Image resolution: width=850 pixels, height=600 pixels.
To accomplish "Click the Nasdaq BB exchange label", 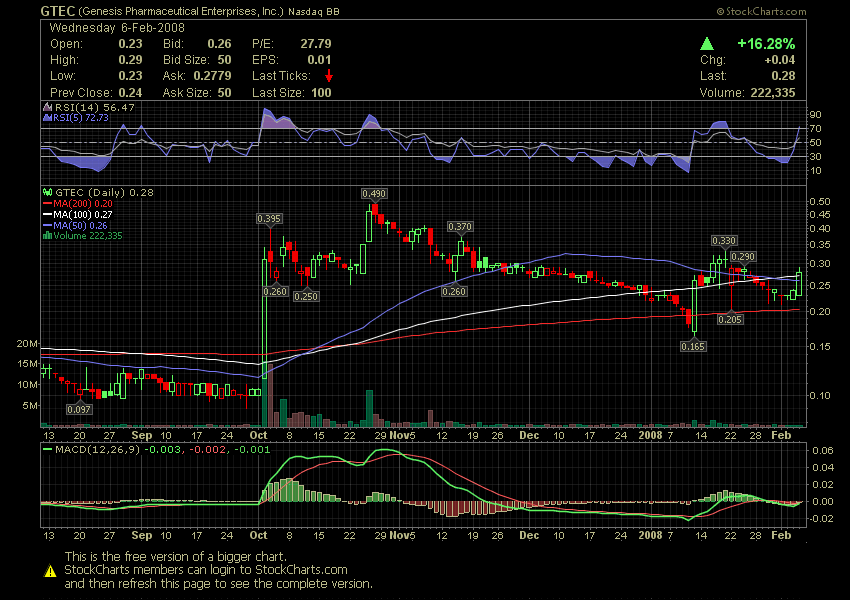I will tap(314, 12).
